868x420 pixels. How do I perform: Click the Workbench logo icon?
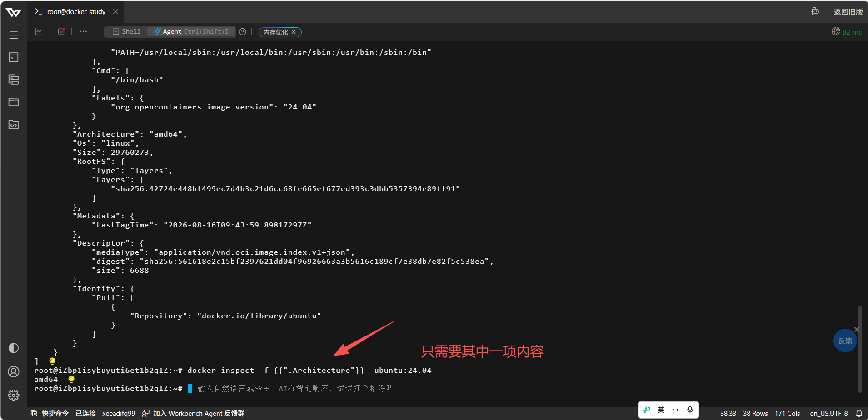pyautogui.click(x=14, y=12)
